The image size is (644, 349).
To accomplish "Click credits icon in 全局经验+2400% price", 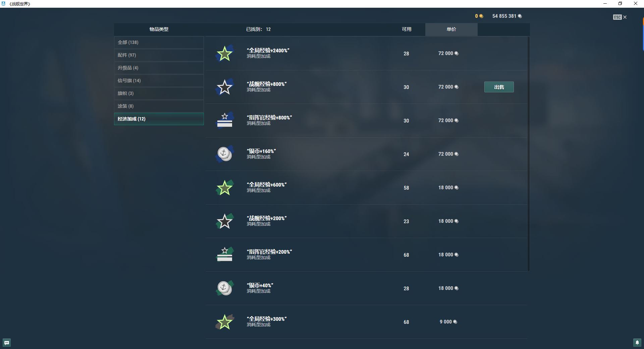I will click(x=456, y=53).
